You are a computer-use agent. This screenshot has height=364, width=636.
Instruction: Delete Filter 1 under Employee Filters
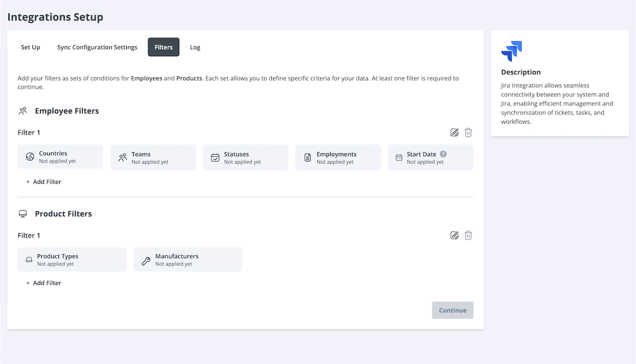point(468,132)
